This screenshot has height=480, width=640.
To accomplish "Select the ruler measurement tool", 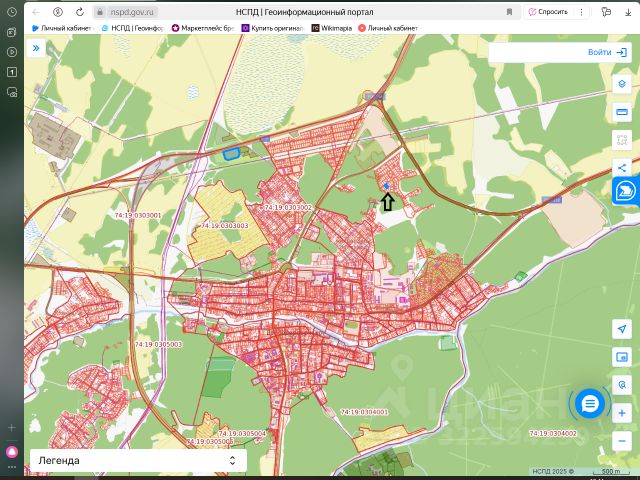I will point(622,112).
